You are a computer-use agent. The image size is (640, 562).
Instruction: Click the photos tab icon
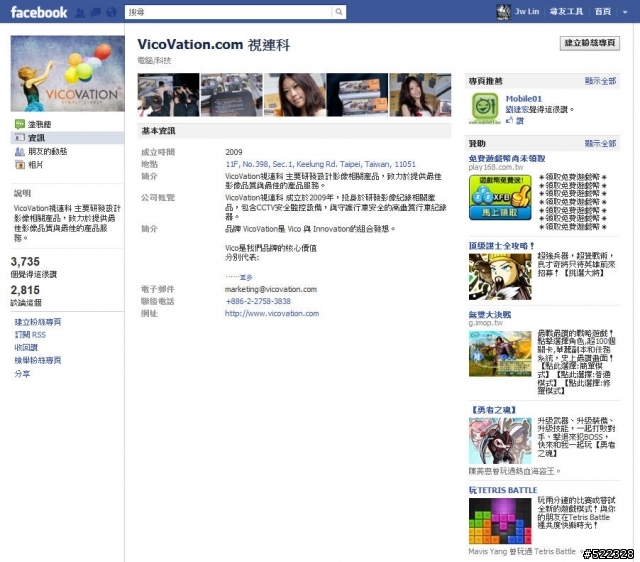tap(20, 165)
